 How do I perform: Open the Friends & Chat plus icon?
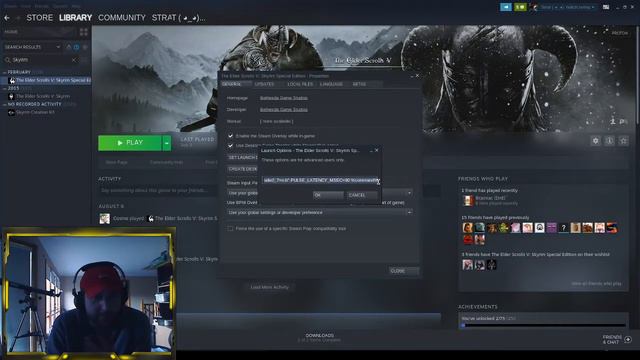coord(628,339)
